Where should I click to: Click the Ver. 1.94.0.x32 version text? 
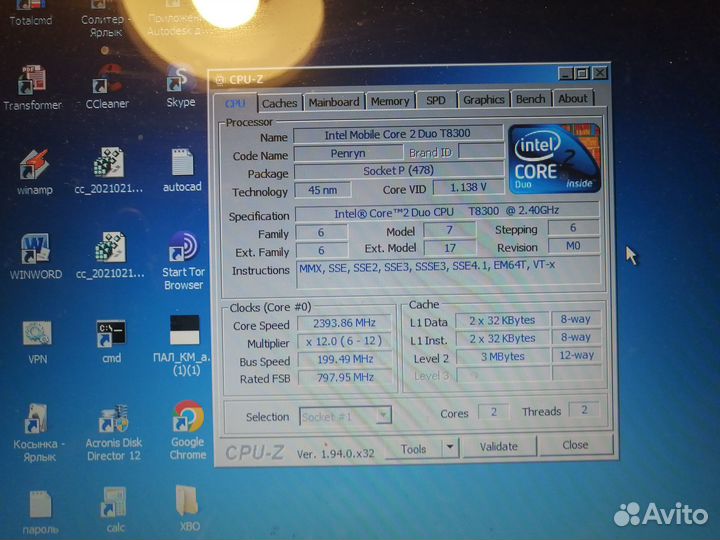335,454
